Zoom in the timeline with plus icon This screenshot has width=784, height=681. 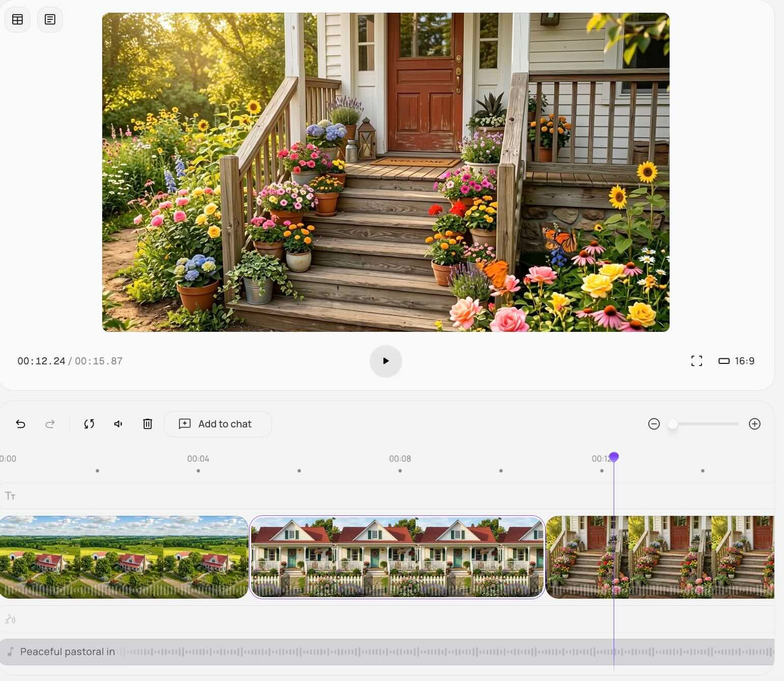click(x=755, y=424)
